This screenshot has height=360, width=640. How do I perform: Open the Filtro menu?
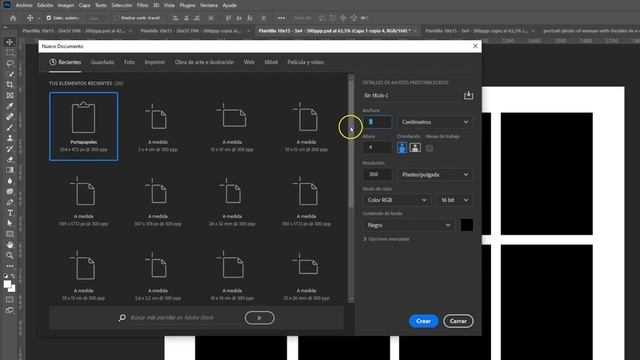point(142,5)
